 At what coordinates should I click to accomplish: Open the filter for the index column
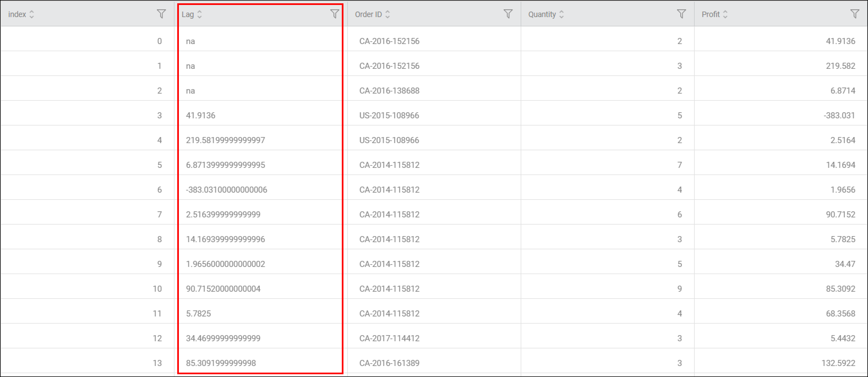tap(161, 14)
